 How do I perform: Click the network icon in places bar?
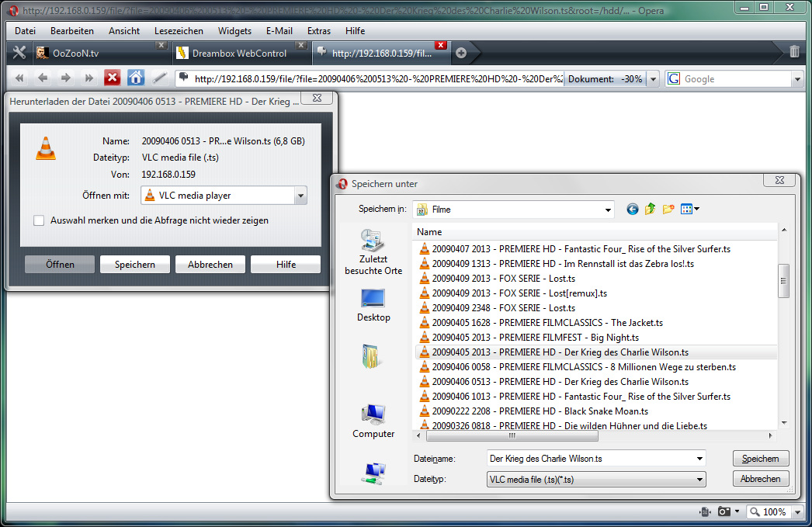374,473
